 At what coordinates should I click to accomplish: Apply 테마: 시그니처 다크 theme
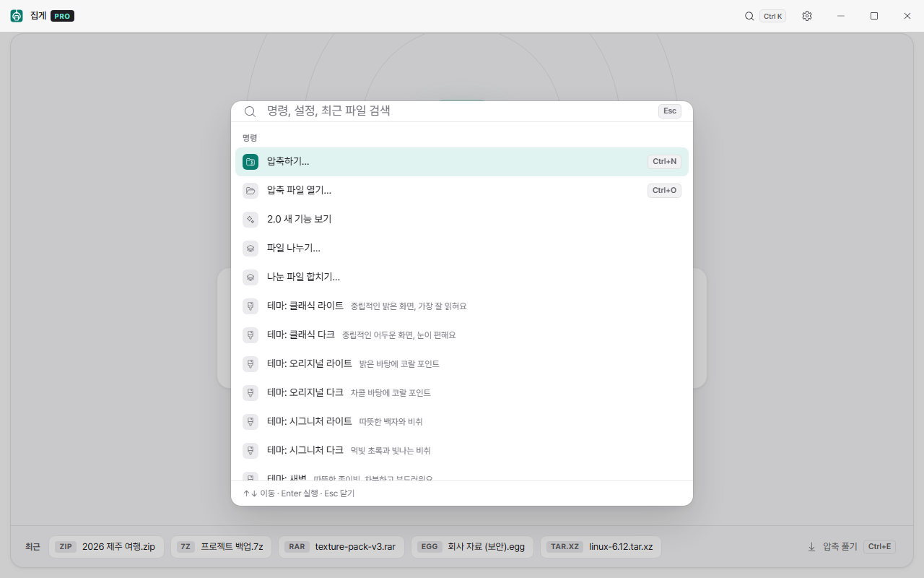click(x=462, y=451)
